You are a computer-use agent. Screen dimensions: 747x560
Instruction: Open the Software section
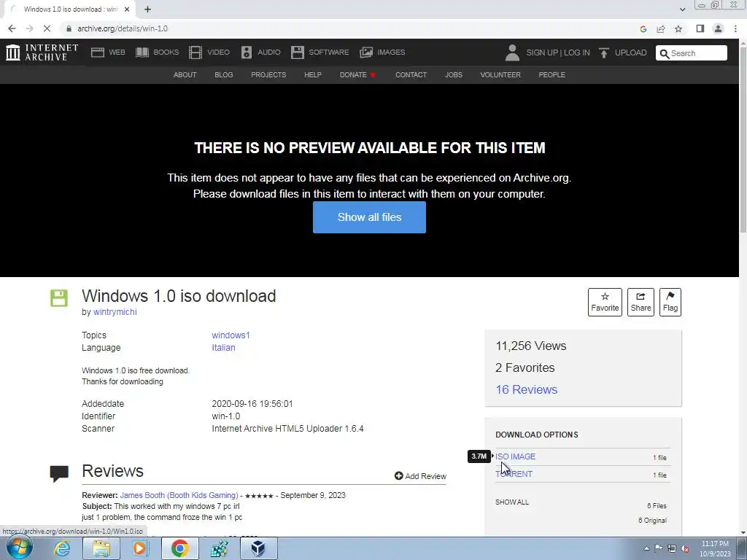(x=320, y=52)
